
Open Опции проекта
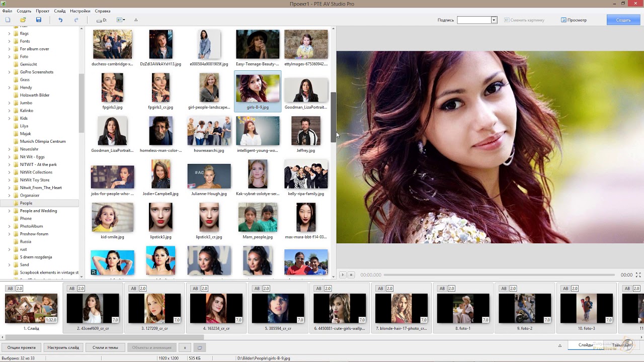tap(22, 347)
